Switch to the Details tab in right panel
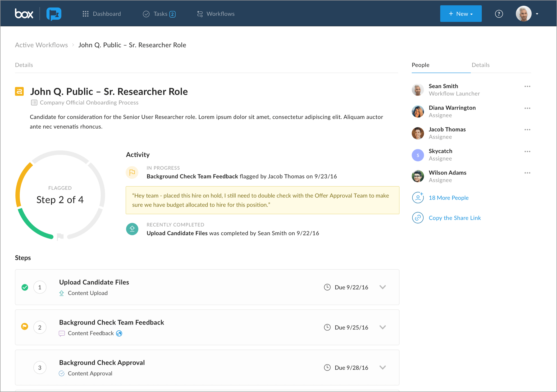 (481, 65)
